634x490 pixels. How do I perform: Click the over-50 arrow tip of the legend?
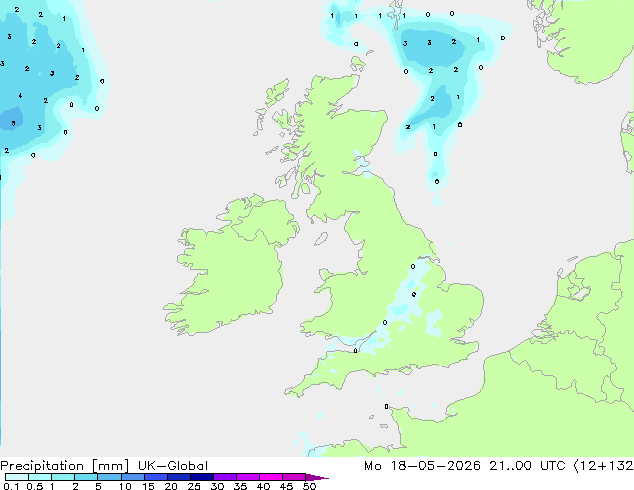pyautogui.click(x=317, y=477)
